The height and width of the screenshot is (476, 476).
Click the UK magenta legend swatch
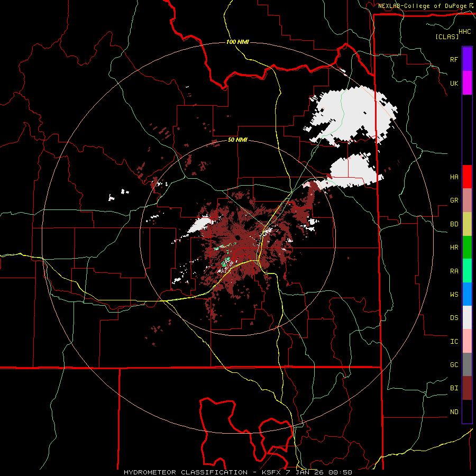(x=467, y=83)
